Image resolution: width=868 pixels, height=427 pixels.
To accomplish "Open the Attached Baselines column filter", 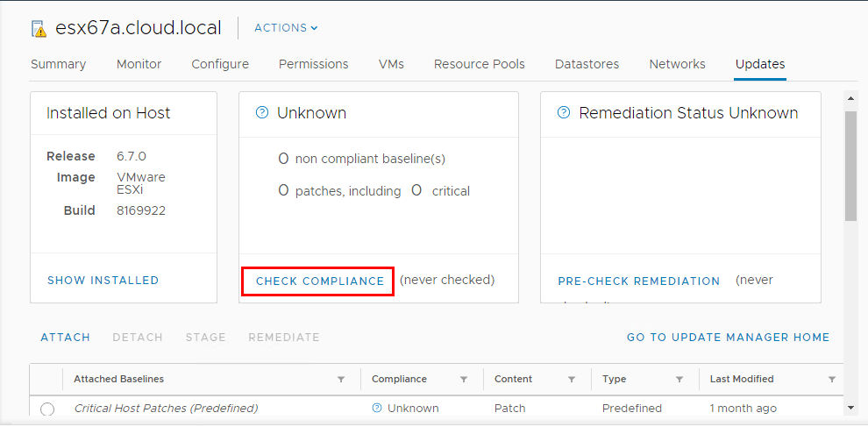I will click(x=341, y=380).
